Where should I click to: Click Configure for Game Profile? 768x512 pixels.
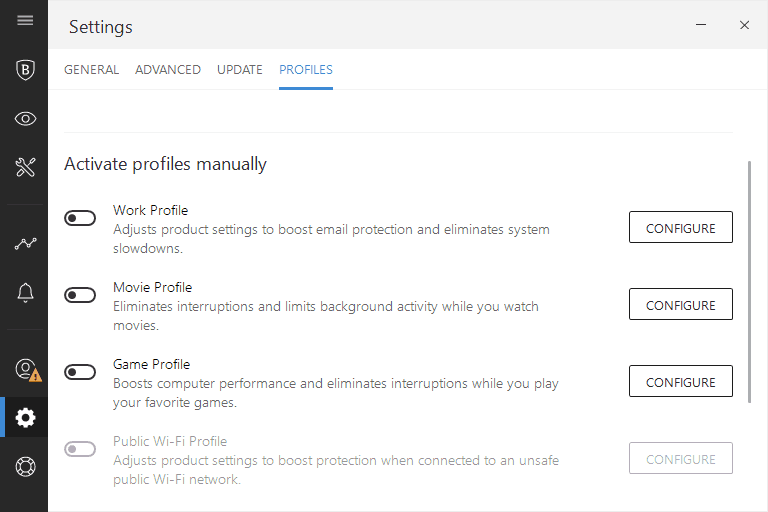681,381
